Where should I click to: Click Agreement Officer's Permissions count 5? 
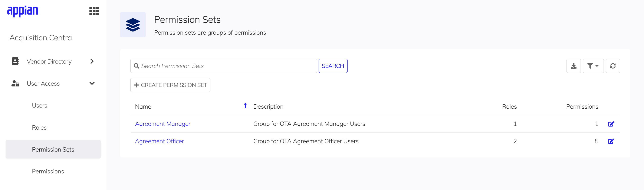click(x=597, y=141)
